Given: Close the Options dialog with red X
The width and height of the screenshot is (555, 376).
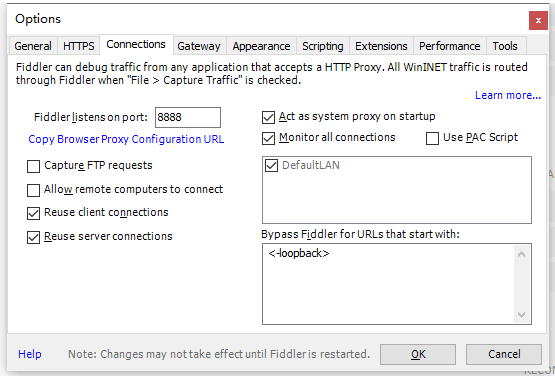Looking at the screenshot, I should 538,21.
